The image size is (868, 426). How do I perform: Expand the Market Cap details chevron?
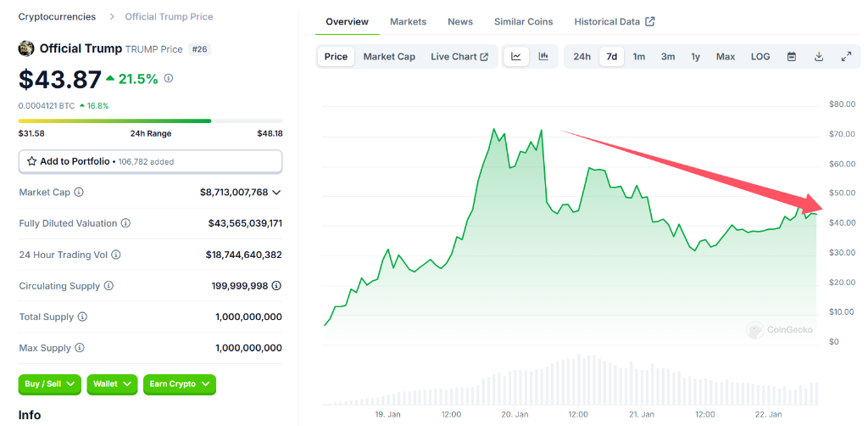coord(276,193)
